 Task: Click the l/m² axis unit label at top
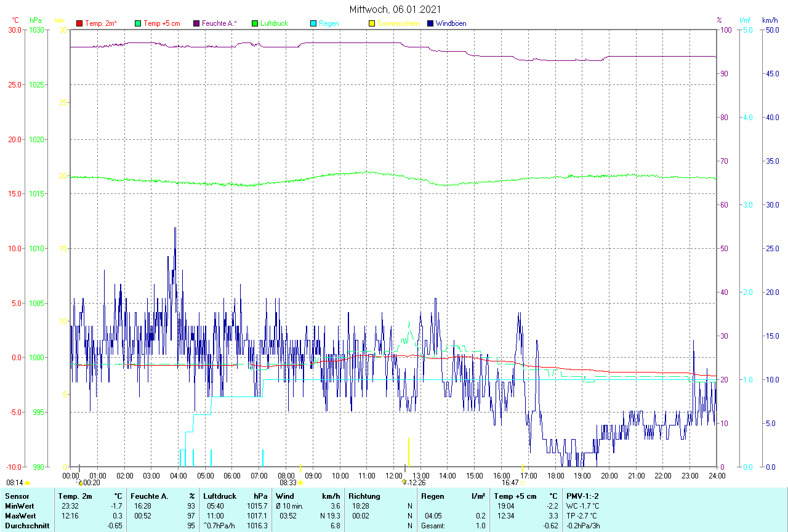[x=746, y=20]
